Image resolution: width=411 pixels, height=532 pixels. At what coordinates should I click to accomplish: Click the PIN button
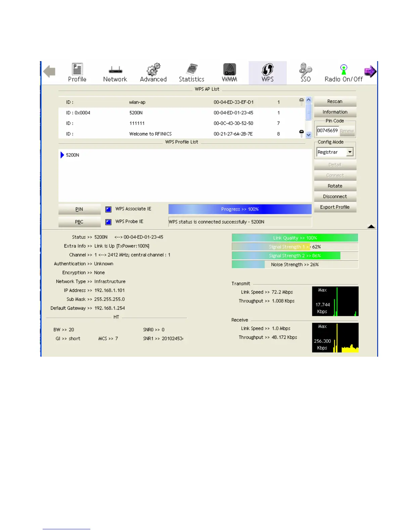click(x=79, y=209)
